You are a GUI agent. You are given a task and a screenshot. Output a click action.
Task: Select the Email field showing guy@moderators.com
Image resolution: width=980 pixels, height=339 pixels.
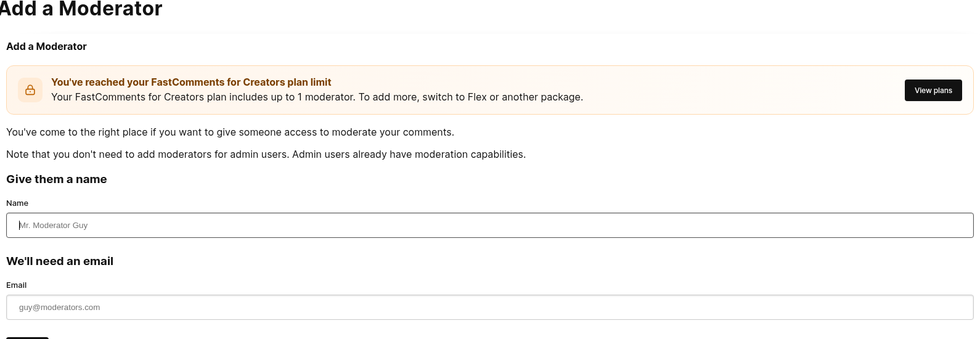[490, 307]
